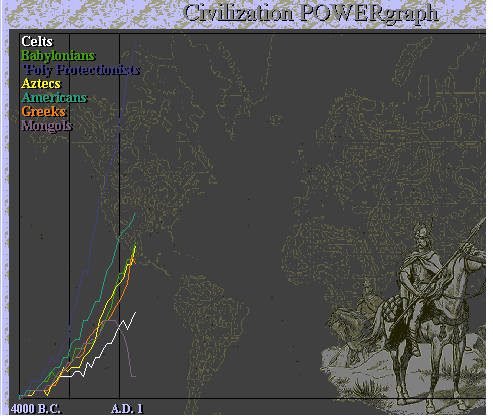Click the Civilization POWERgraph title
The height and width of the screenshot is (420, 493).
(x=310, y=14)
